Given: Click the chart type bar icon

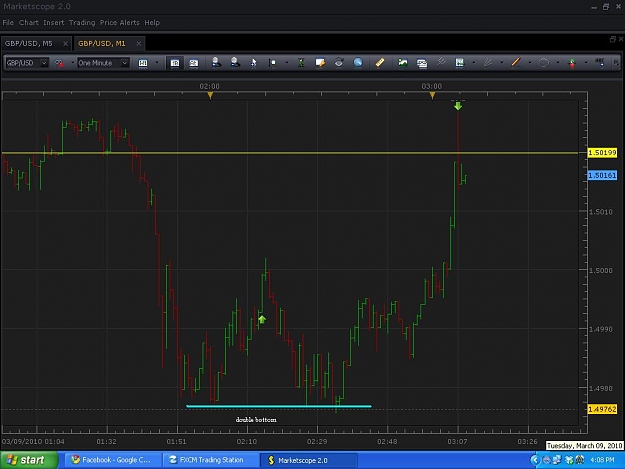Looking at the screenshot, I should pyautogui.click(x=143, y=63).
